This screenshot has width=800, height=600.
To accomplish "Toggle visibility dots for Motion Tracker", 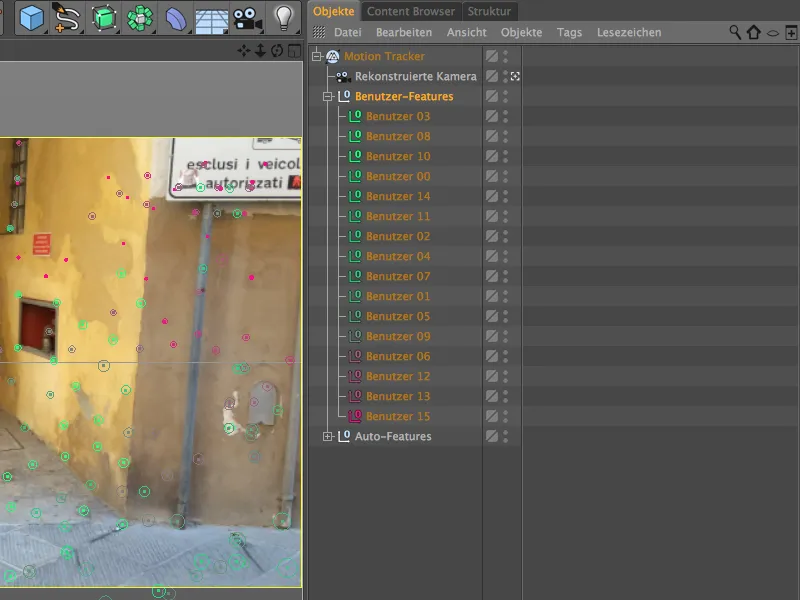I will pyautogui.click(x=506, y=56).
